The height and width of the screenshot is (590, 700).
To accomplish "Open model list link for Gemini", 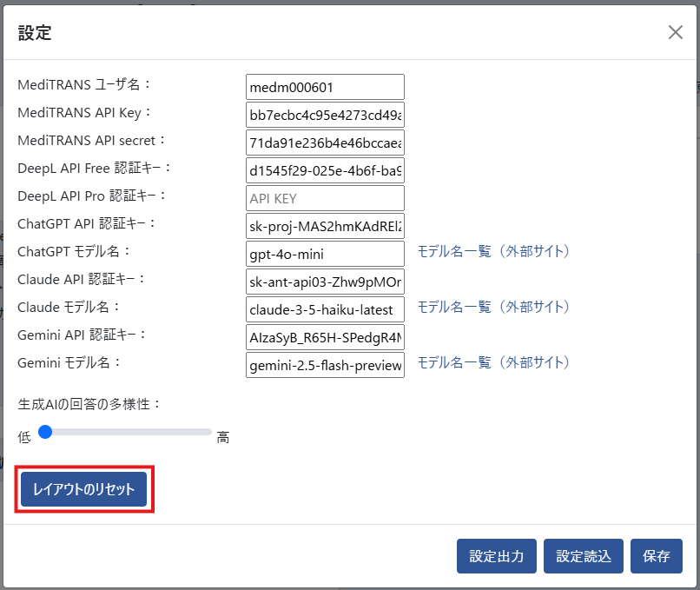I will click(x=493, y=363).
